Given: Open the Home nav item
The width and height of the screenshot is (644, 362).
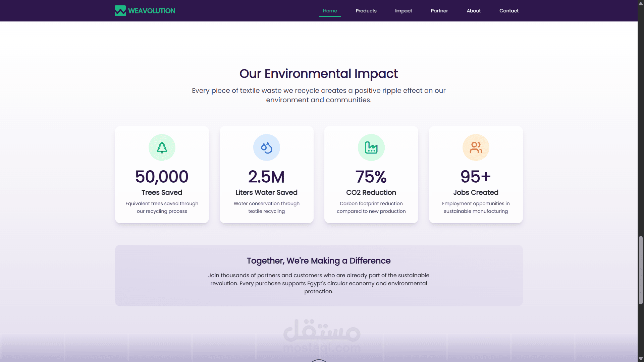Looking at the screenshot, I should [330, 11].
